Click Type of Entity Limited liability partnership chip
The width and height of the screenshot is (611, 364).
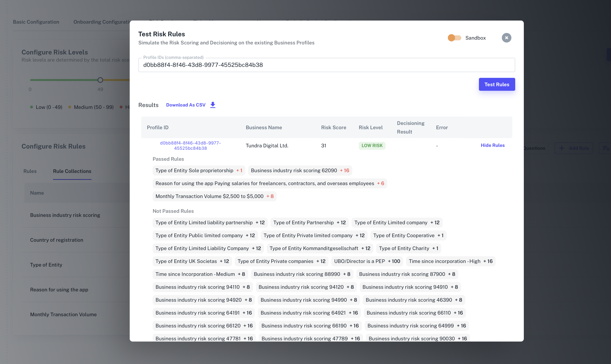tap(210, 223)
